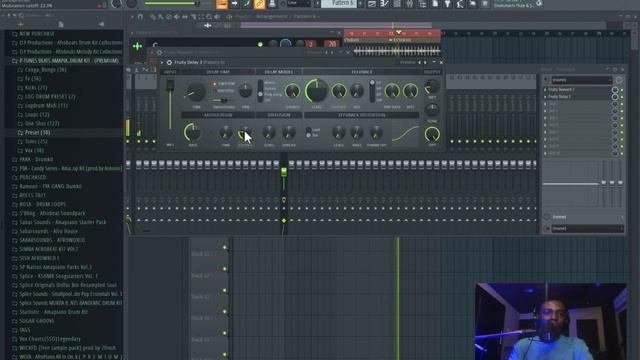The image size is (640, 360).
Task: Click the Conga_Bongo (36) folder icon
Action: (20, 70)
